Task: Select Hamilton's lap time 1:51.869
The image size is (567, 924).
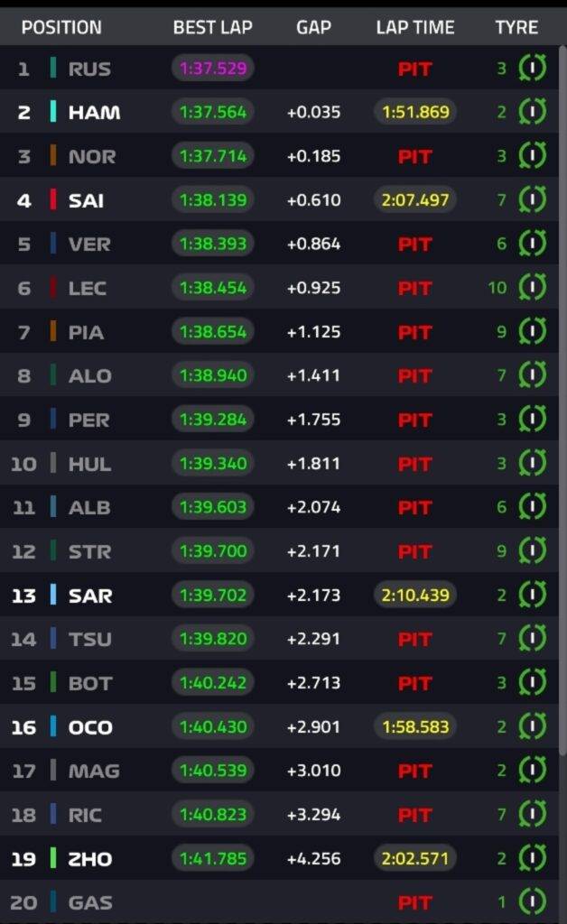Action: (414, 112)
